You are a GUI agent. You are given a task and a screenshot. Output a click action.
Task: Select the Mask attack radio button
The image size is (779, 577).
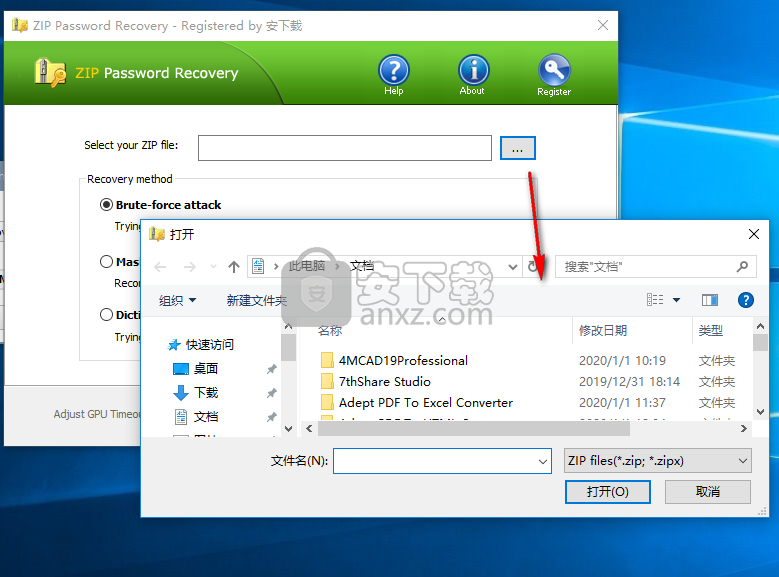106,261
